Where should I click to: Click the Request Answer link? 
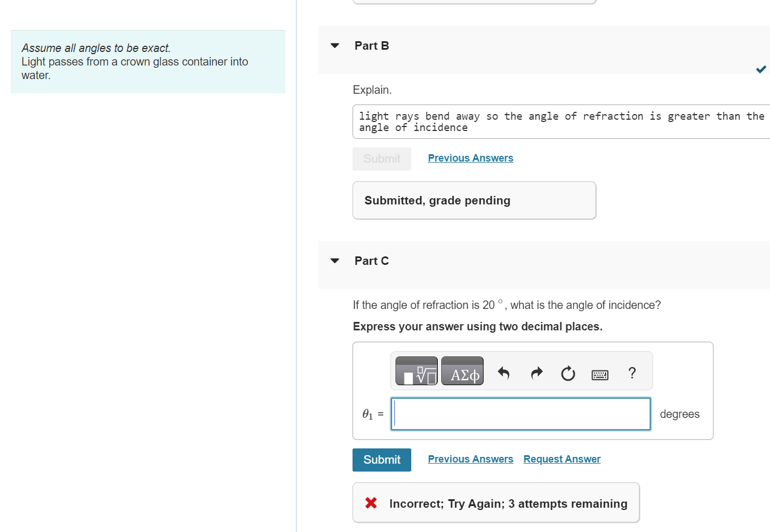(x=562, y=459)
